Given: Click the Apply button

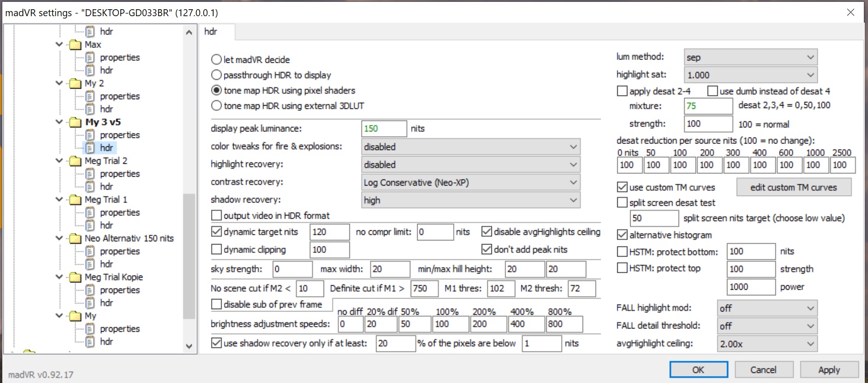Looking at the screenshot, I should click(829, 370).
